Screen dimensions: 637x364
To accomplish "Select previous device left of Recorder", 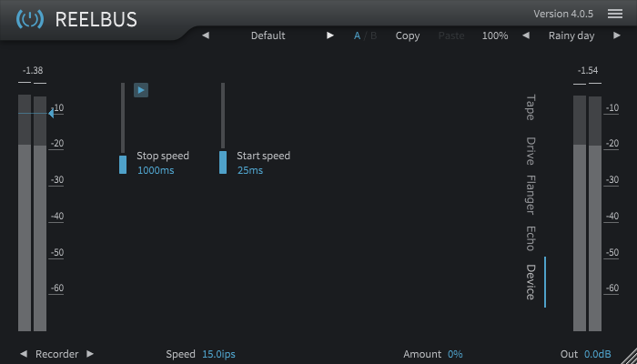I will pos(24,354).
